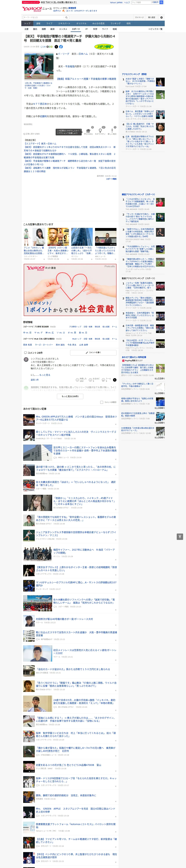
Task: Click the マイページ link
Action: pos(139,18)
